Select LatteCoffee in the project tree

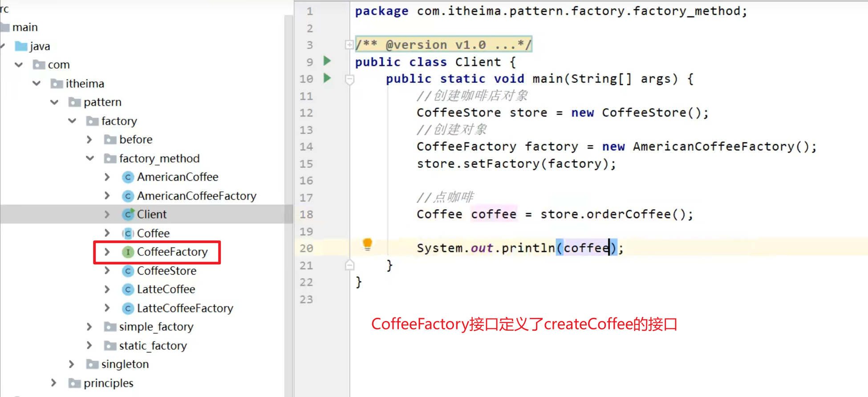click(166, 289)
